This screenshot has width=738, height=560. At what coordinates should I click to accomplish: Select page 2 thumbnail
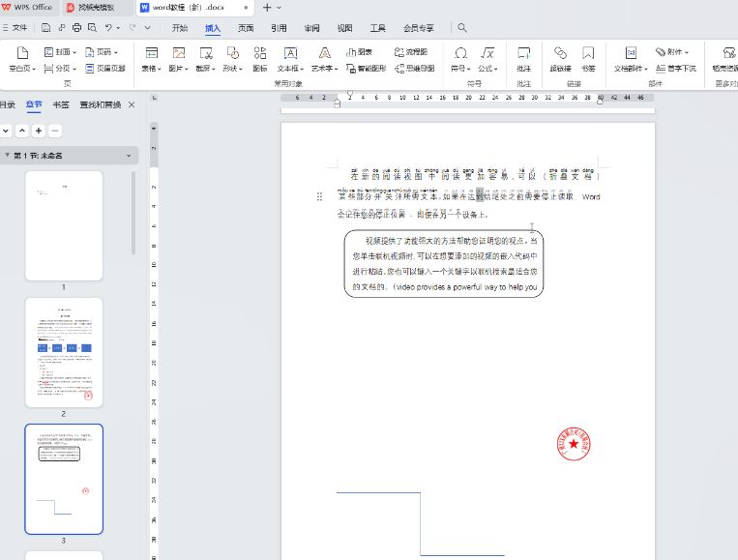tap(64, 352)
